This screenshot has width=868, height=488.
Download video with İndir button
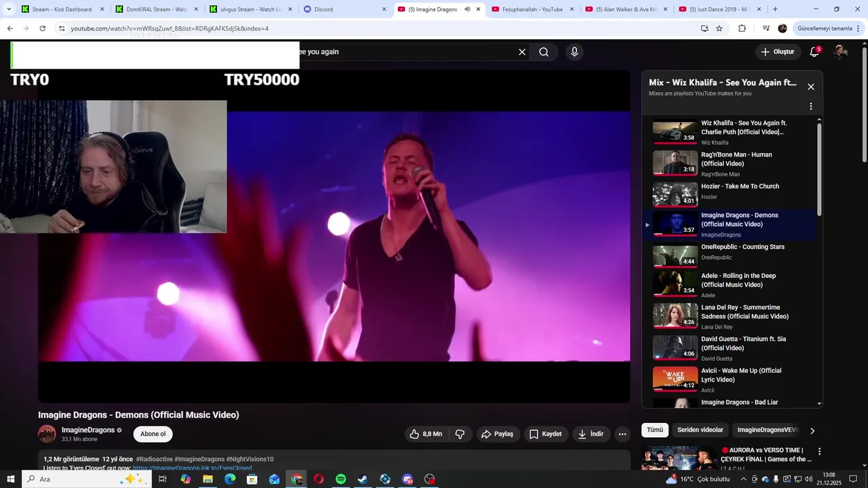click(x=591, y=434)
